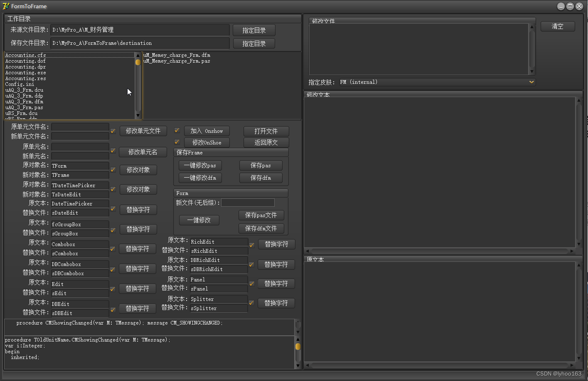Click the down arrow of the source file list scrollbar

tap(138, 116)
